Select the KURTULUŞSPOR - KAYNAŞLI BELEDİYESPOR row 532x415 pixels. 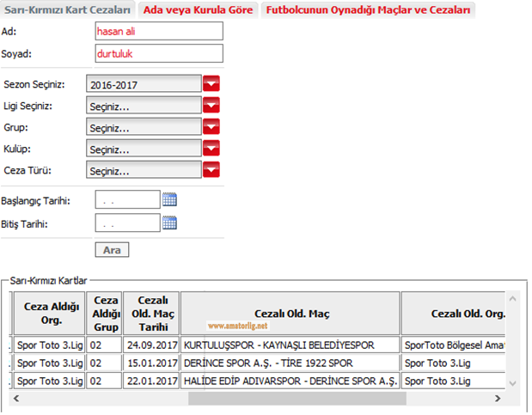(x=289, y=345)
